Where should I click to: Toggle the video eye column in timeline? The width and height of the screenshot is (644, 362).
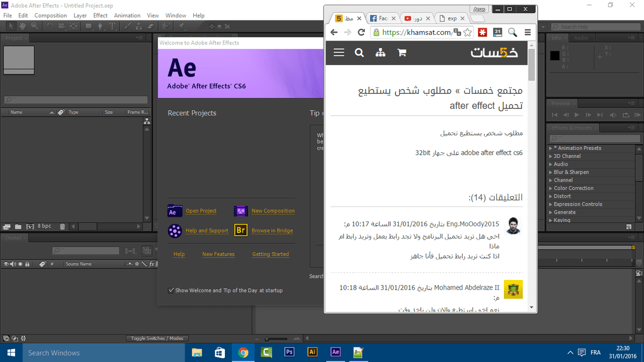[x=6, y=264]
